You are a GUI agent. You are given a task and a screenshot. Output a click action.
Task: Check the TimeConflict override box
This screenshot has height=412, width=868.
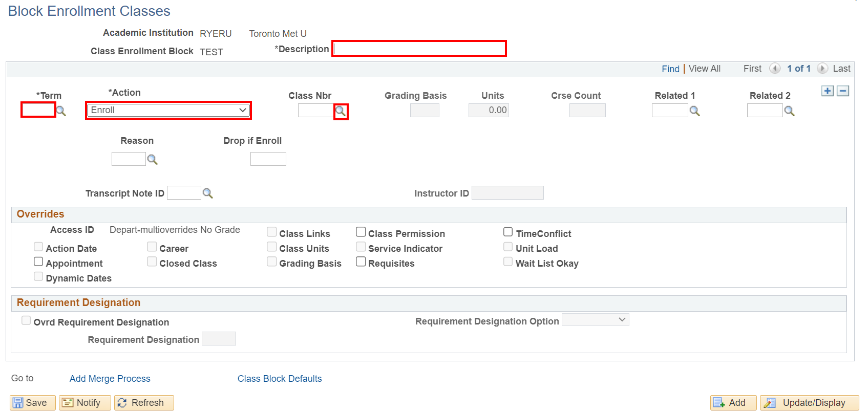point(508,232)
